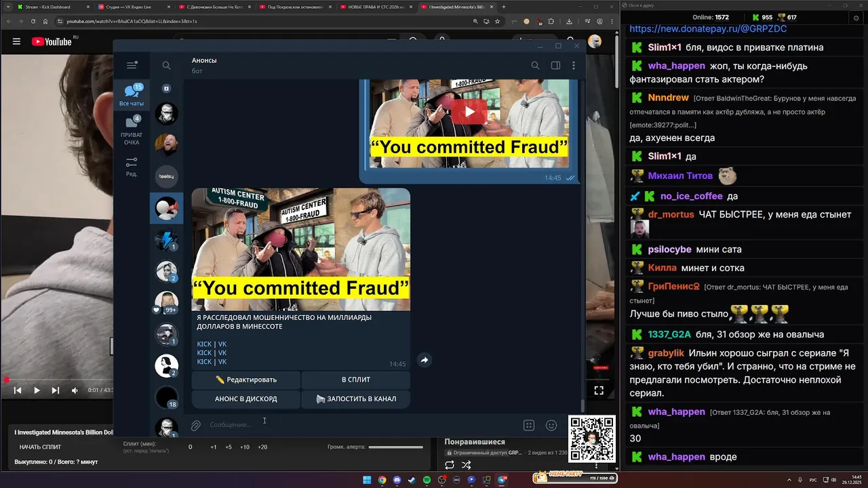Go to YouTube home via logo
The height and width of the screenshot is (488, 868).
coord(52,41)
